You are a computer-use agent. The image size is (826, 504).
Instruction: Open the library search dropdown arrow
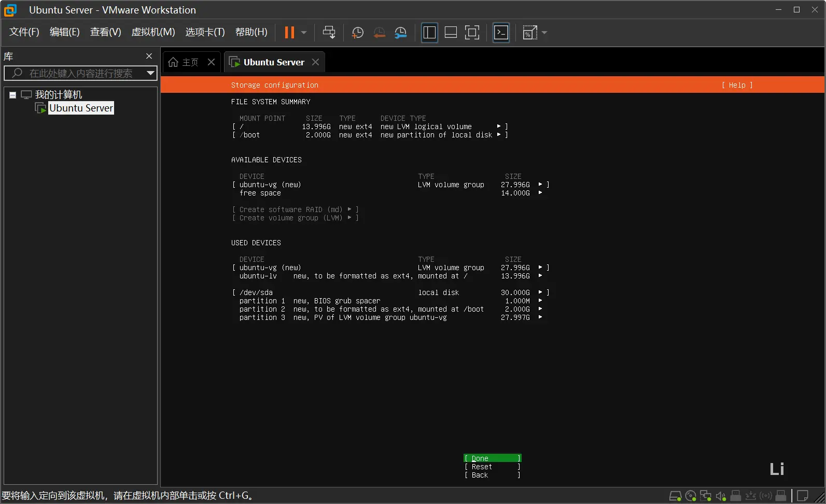pyautogui.click(x=150, y=73)
